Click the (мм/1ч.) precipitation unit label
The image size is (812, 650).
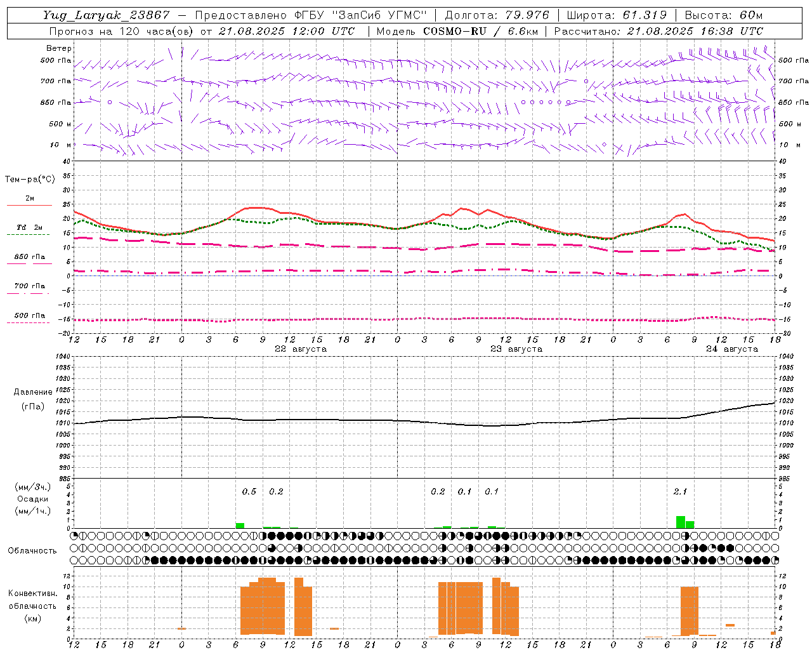click(32, 510)
